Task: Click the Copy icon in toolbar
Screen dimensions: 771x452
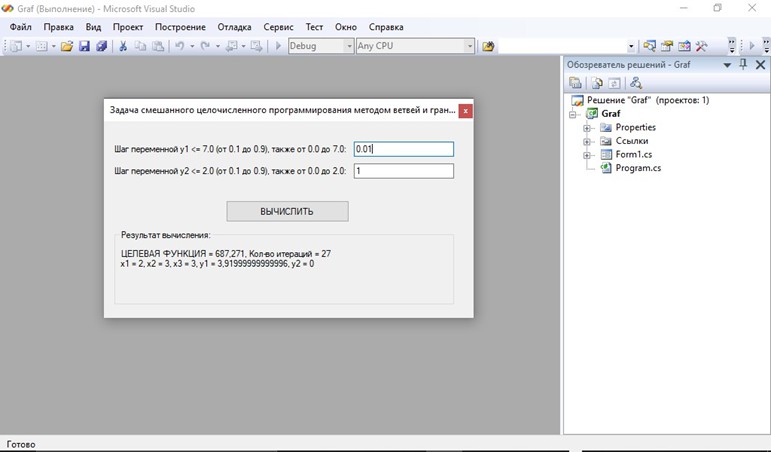Action: coord(141,46)
